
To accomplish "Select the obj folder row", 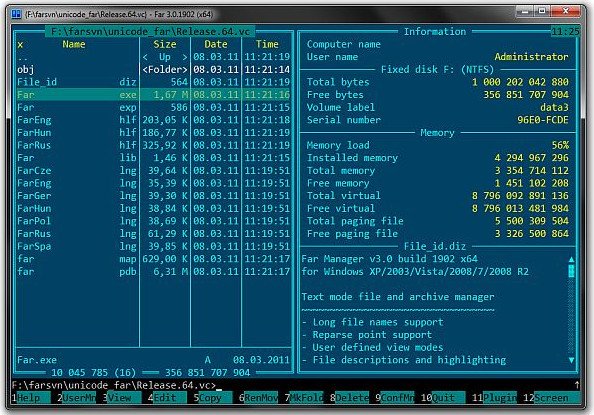I will pos(153,69).
